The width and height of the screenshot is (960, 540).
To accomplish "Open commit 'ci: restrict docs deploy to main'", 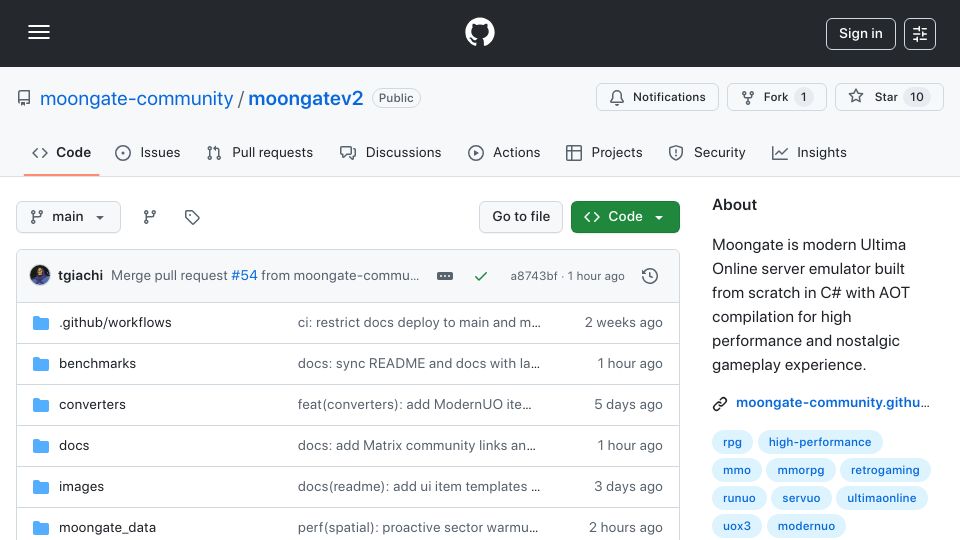I will [x=419, y=323].
